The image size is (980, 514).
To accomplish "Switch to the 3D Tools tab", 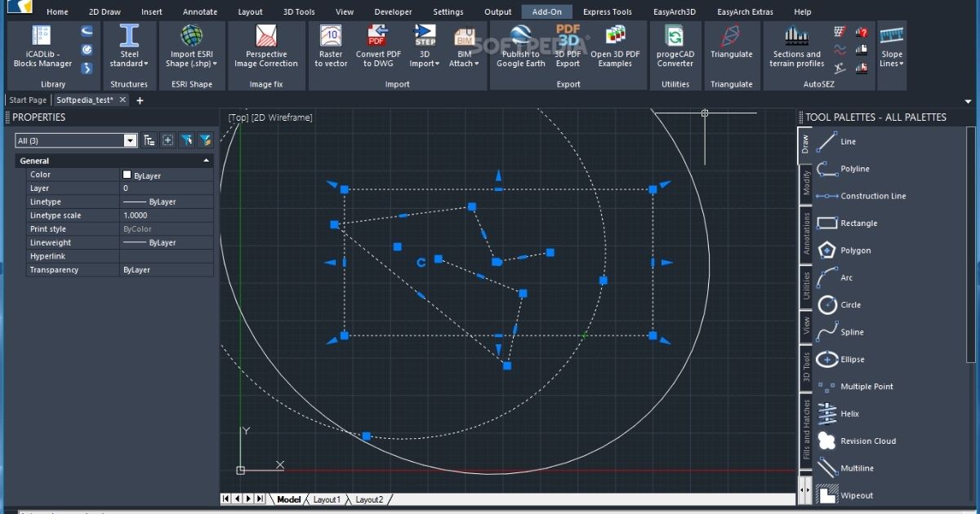I will tap(299, 12).
